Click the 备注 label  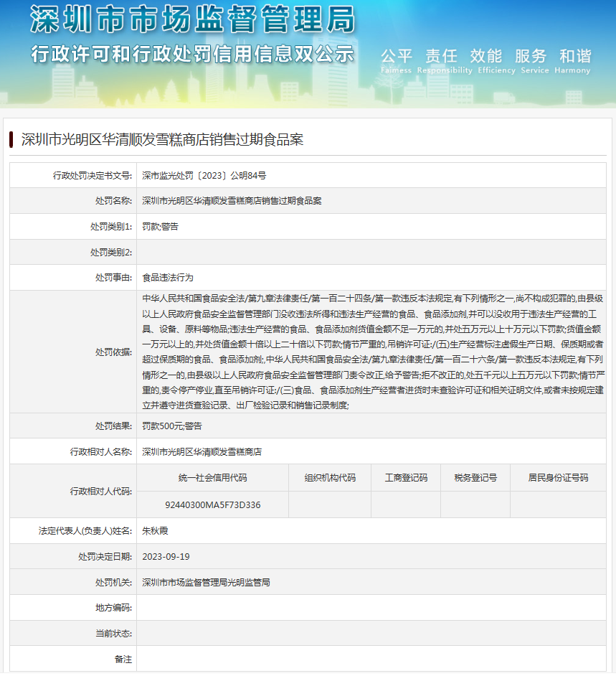click(x=123, y=659)
